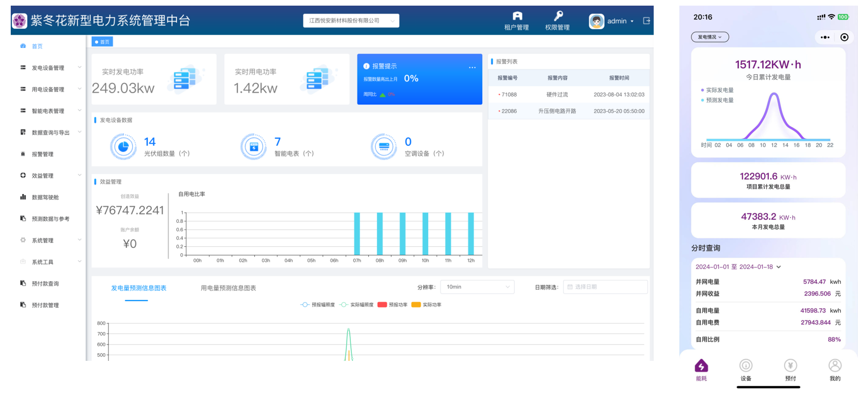This screenshot has width=868, height=410.
Task: Open 预付 yuan icon in bottom bar
Action: tap(790, 365)
